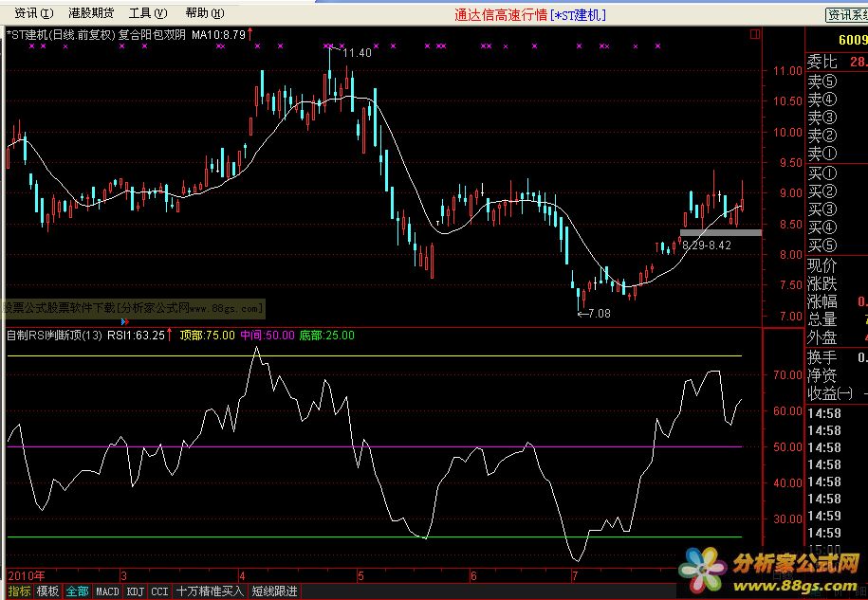Click the 净资 label
Screen dimensions: 868x600
pos(822,375)
